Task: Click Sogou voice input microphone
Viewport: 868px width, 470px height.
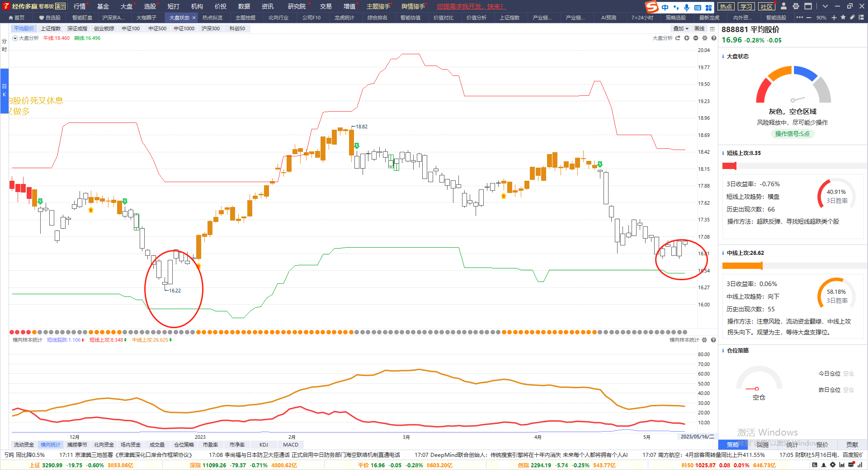Action: [x=687, y=7]
